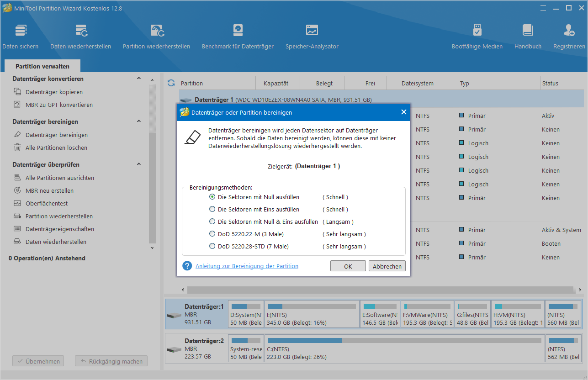Viewport: 588px width, 380px height.
Task: Switch to Partition verwalten tab
Action: (42, 66)
